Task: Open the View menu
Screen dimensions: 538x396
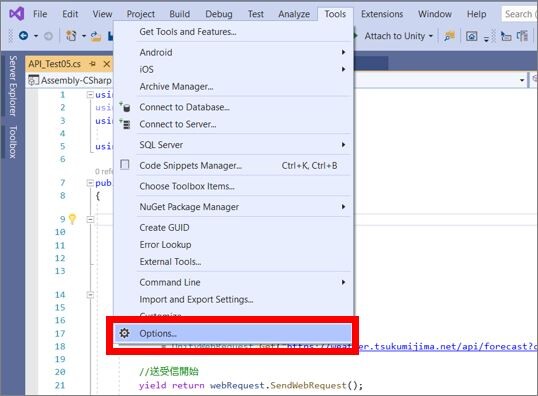Action: pos(102,14)
